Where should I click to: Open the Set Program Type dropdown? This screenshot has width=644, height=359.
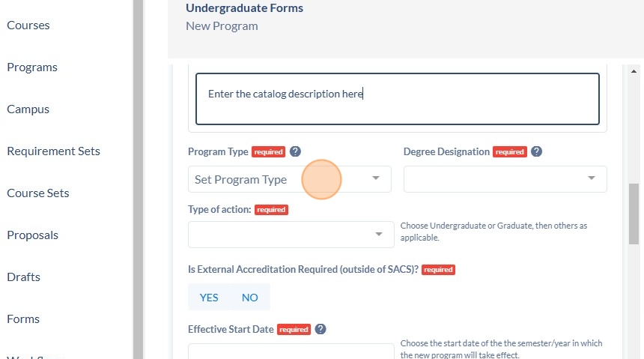[x=290, y=179]
